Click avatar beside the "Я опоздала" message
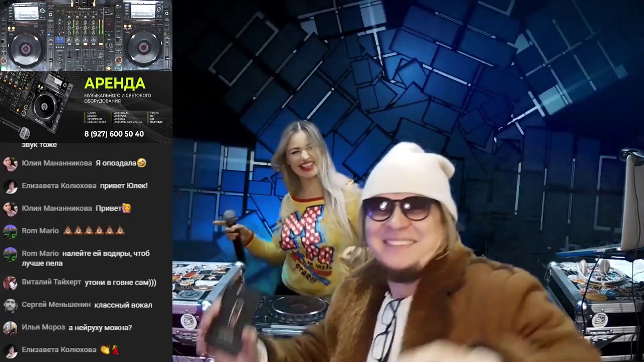 coord(10,163)
